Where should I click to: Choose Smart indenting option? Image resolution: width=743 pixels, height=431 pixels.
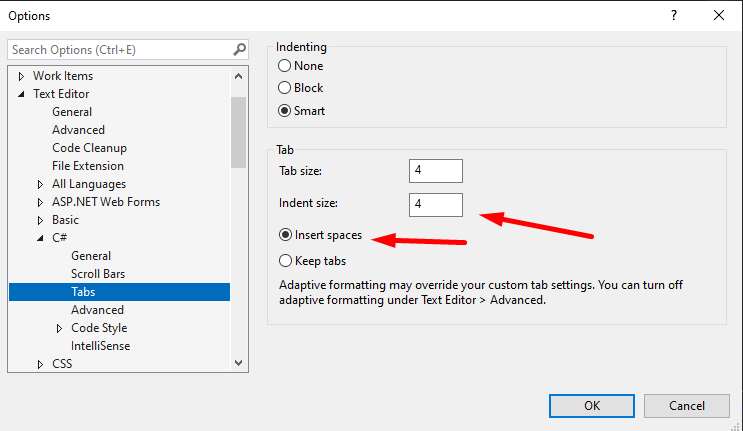point(285,111)
